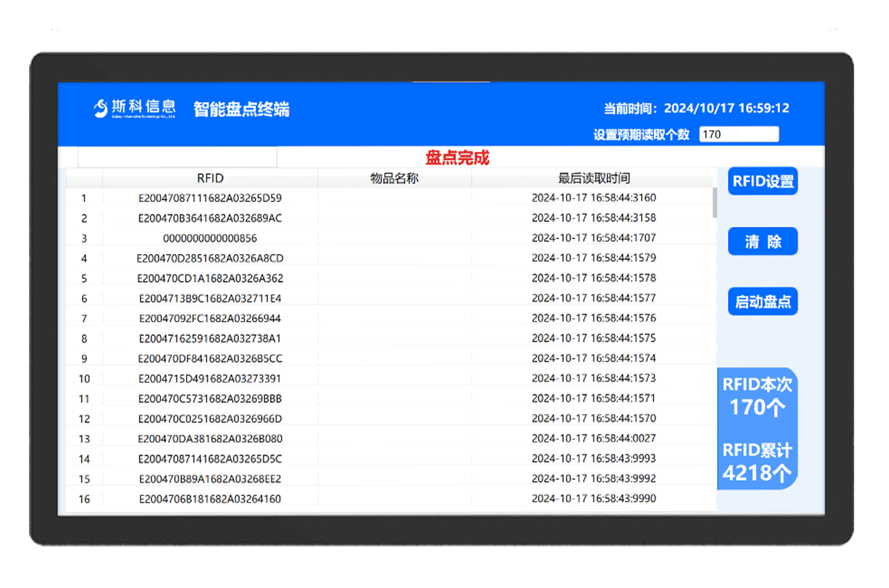The height and width of the screenshot is (588, 889).
Task: Click the expected count input showing 170
Action: click(x=738, y=134)
